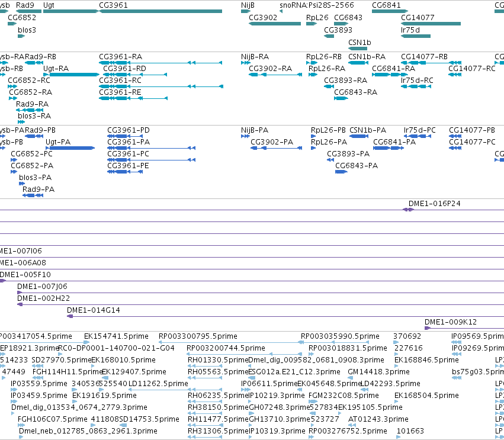Select the CSN1b-PA protein label
The image size is (504, 440).
368,130
